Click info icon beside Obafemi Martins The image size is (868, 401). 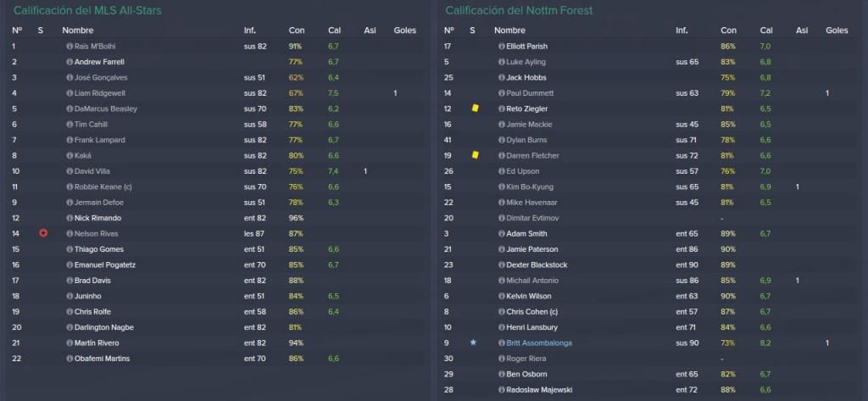pyautogui.click(x=70, y=359)
